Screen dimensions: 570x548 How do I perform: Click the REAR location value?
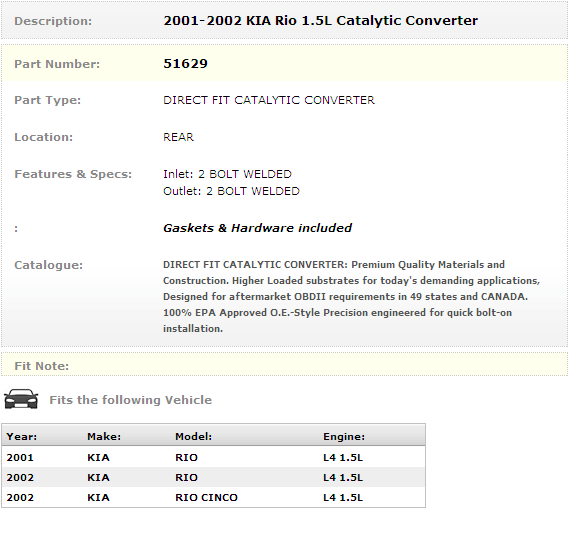click(x=178, y=137)
